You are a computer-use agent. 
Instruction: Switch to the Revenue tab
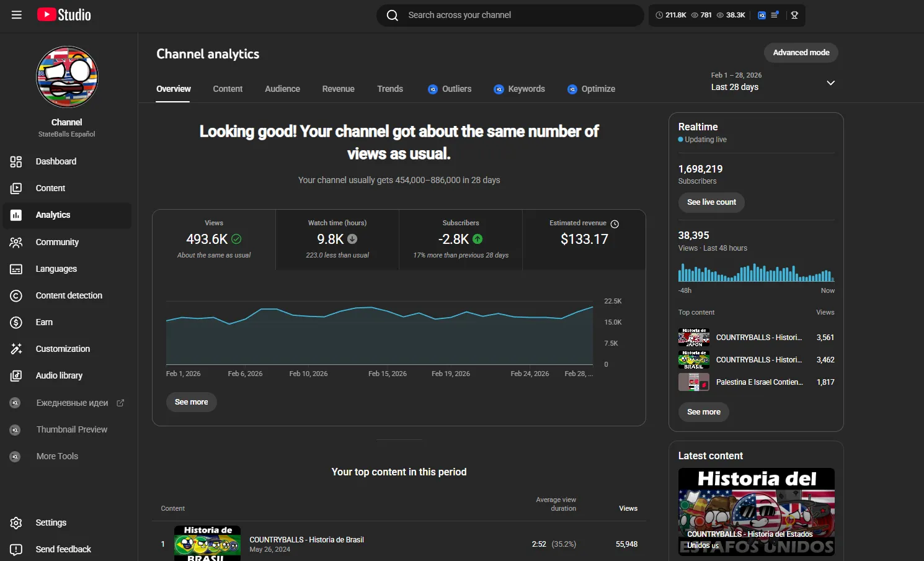tap(338, 89)
